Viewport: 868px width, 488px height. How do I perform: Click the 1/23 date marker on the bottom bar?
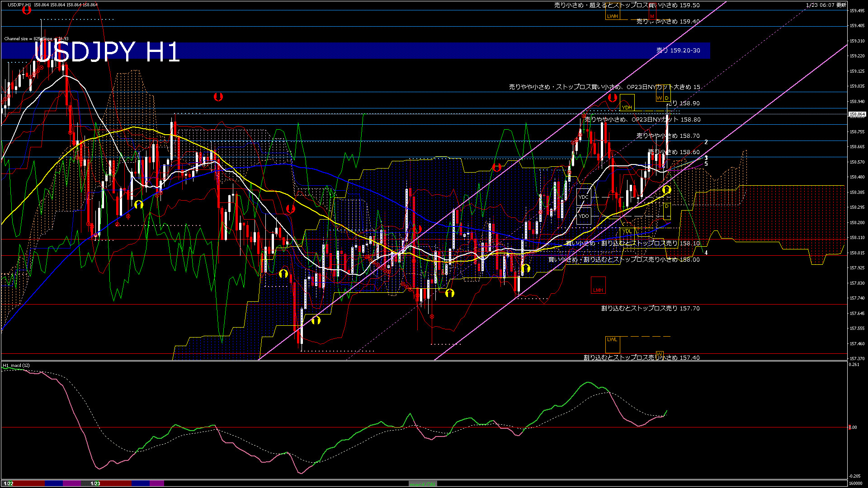(94, 484)
